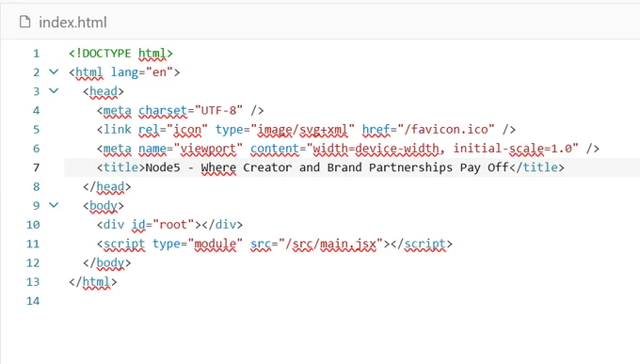Click the lang="en" attribute on line 2

[141, 72]
